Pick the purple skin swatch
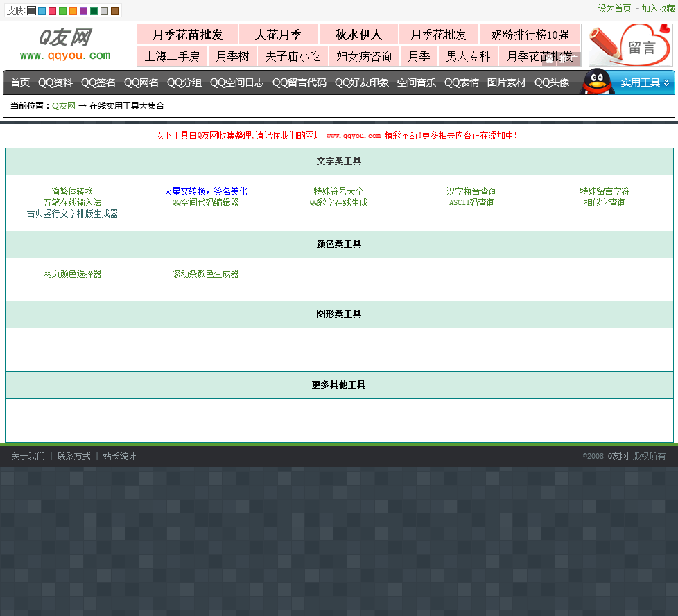This screenshot has height=616, width=678. (x=83, y=11)
